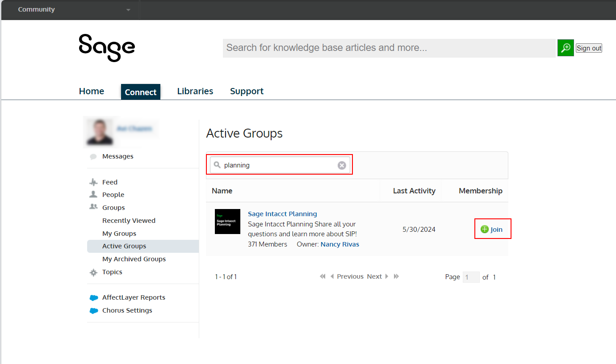The width and height of the screenshot is (616, 364).
Task: Open Messages in the sidebar
Action: pos(118,156)
